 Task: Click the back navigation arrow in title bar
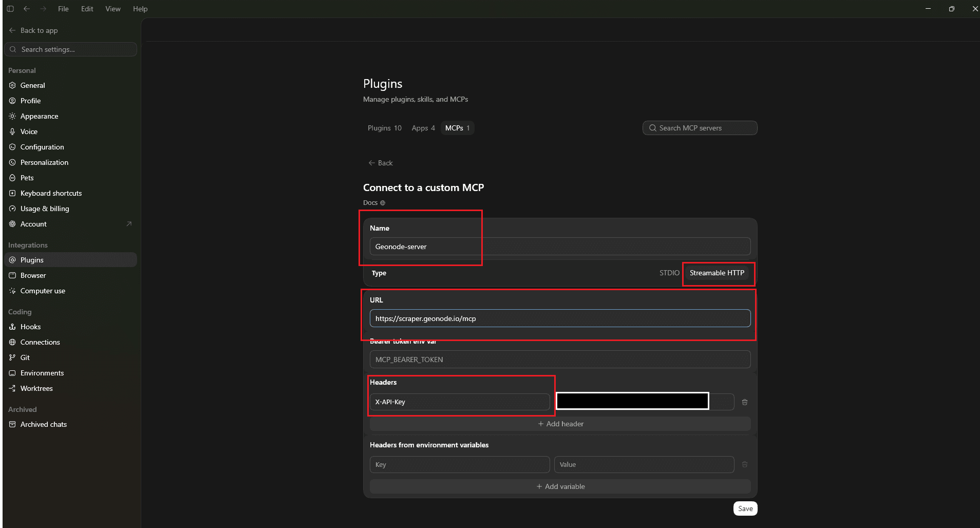coord(27,9)
